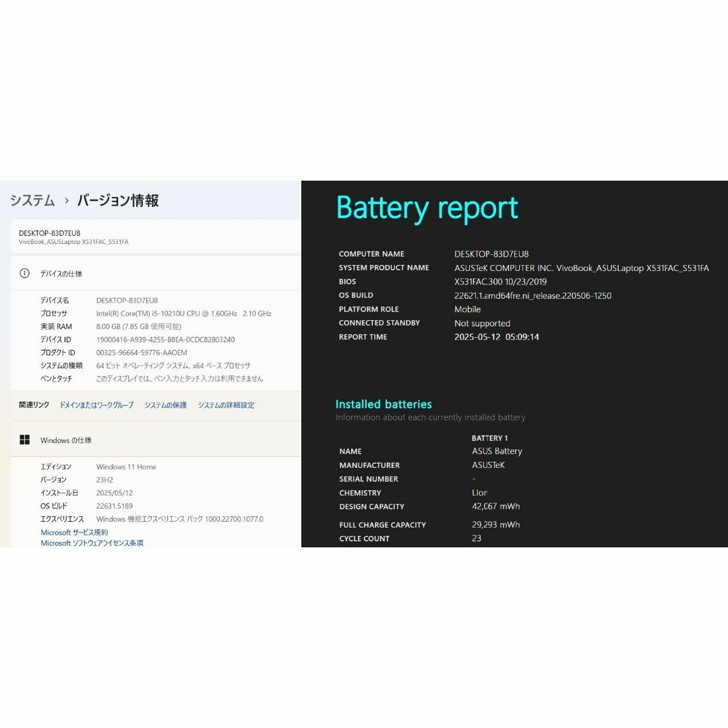The width and height of the screenshot is (728, 728).
Task: Click the VivoBook_ASUSLaptop X531FAC_S531FA subtitle in settings
Action: coord(74,242)
